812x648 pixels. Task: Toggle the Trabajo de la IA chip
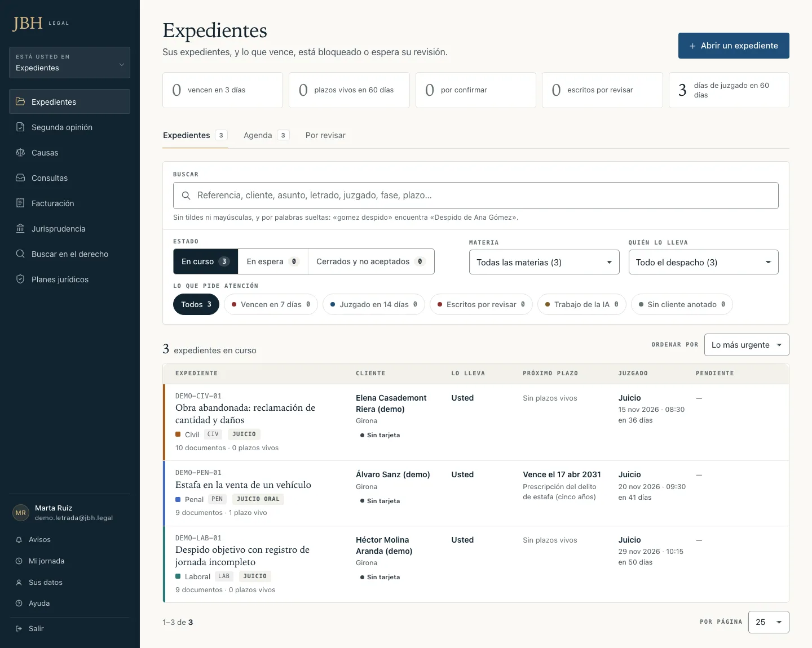581,304
